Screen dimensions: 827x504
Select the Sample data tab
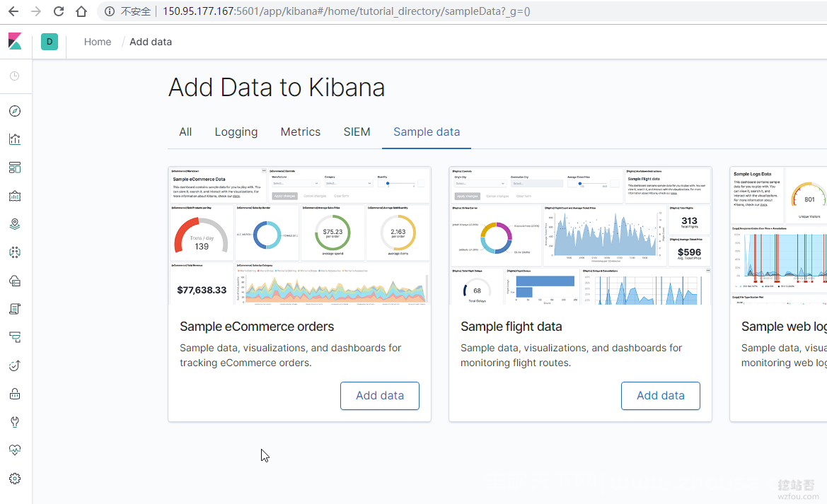(427, 131)
